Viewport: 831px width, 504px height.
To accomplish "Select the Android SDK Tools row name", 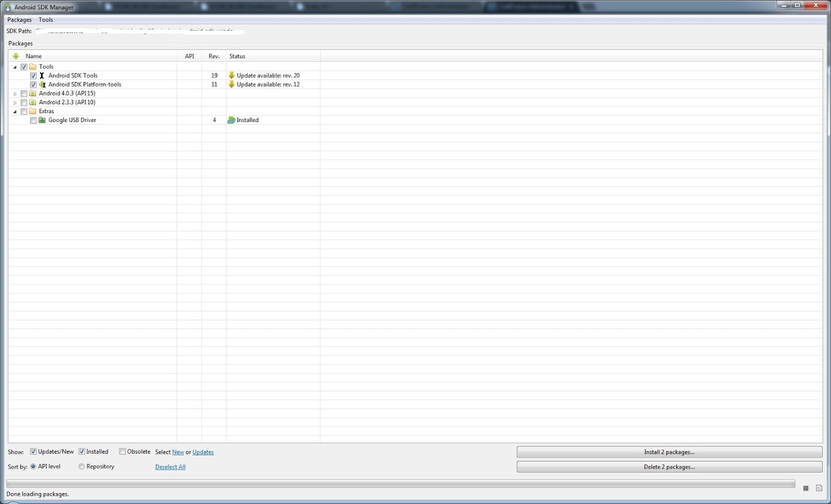I will point(73,75).
